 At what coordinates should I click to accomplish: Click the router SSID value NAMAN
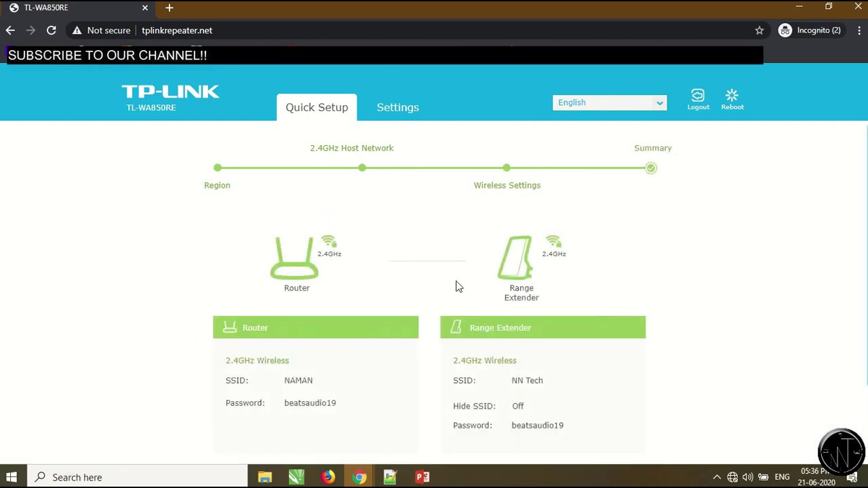point(298,380)
